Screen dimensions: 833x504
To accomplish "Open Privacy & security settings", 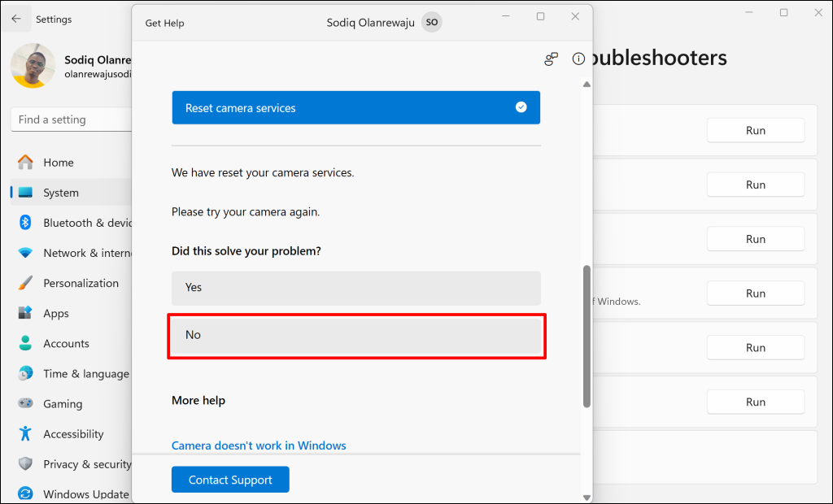I will coord(87,464).
